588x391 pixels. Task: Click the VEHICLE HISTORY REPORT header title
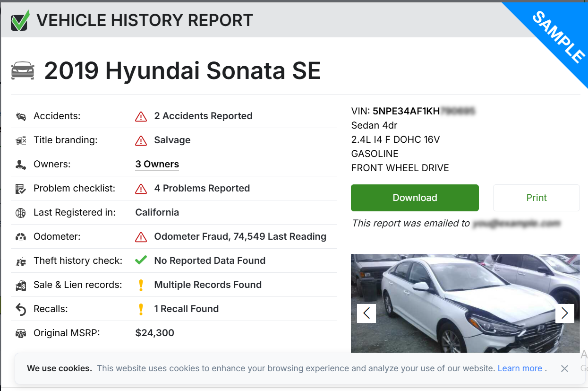tap(145, 20)
